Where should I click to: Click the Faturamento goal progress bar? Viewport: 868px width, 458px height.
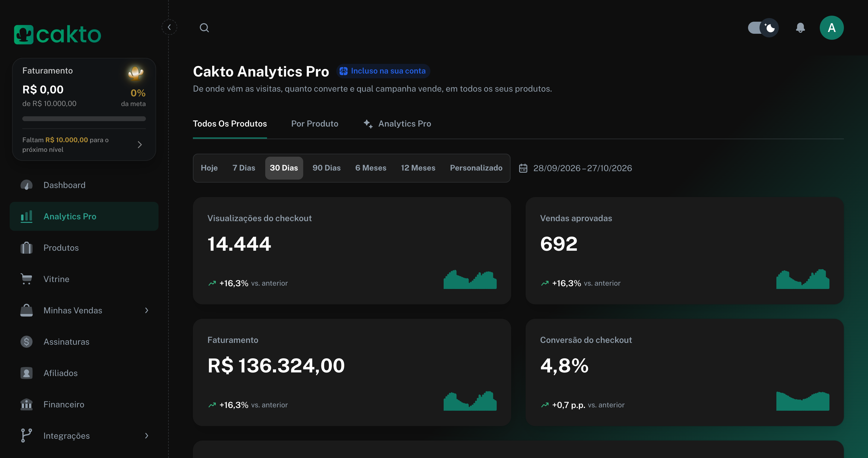pyautogui.click(x=84, y=118)
